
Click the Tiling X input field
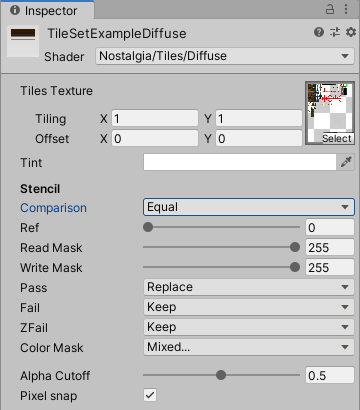(155, 119)
